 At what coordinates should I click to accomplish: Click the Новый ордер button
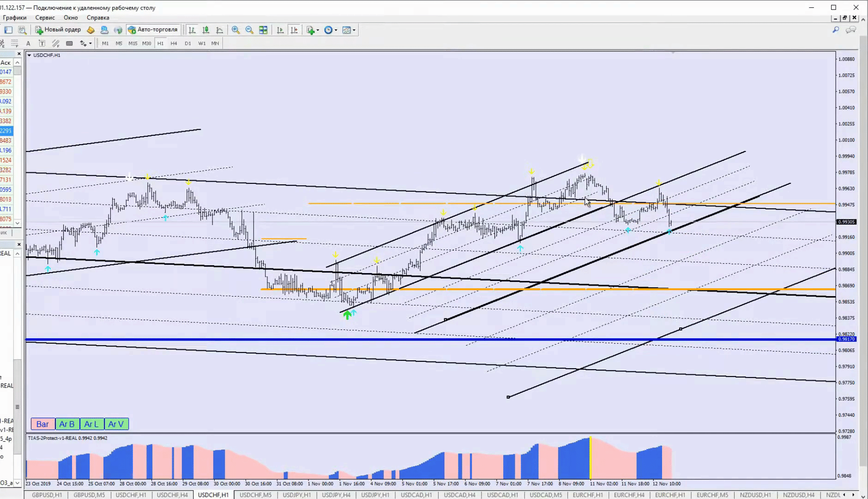(58, 30)
